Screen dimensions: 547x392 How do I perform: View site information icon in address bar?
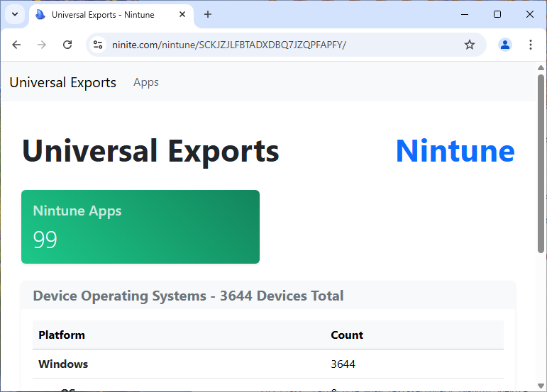98,45
